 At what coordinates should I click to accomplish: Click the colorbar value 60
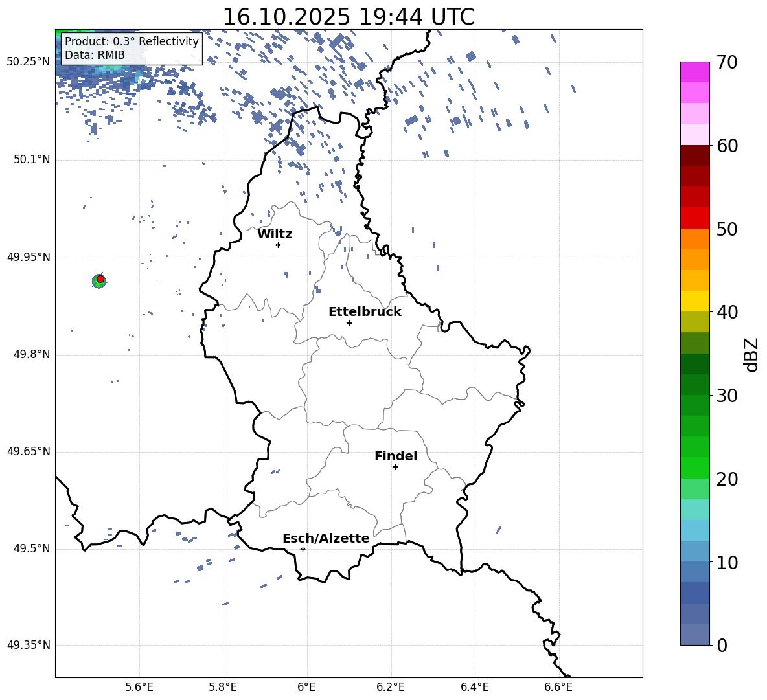tap(727, 146)
